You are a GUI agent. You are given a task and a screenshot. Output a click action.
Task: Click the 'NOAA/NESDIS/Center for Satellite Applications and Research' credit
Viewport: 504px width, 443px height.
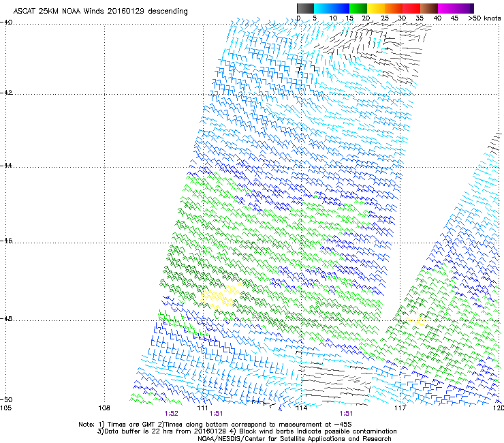coord(294,439)
